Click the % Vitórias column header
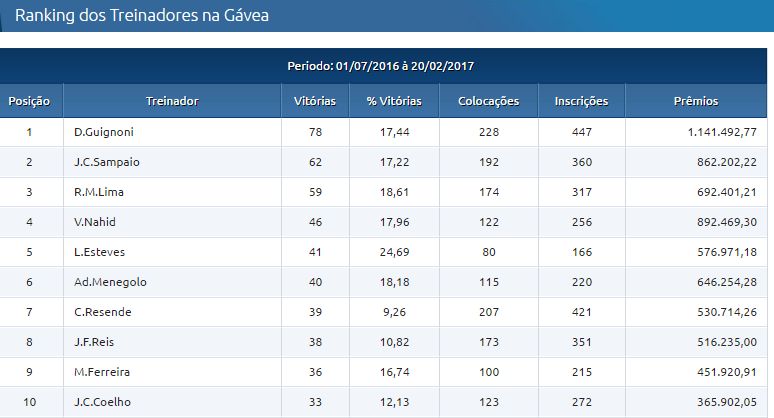This screenshot has width=774, height=418. click(394, 101)
